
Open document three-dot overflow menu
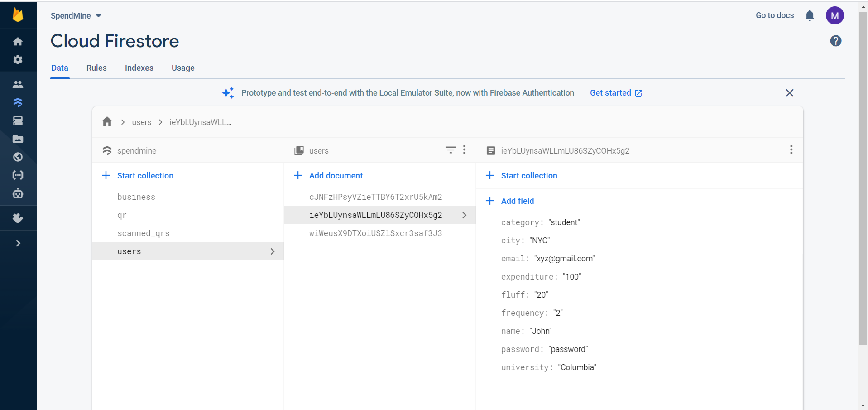pyautogui.click(x=791, y=150)
